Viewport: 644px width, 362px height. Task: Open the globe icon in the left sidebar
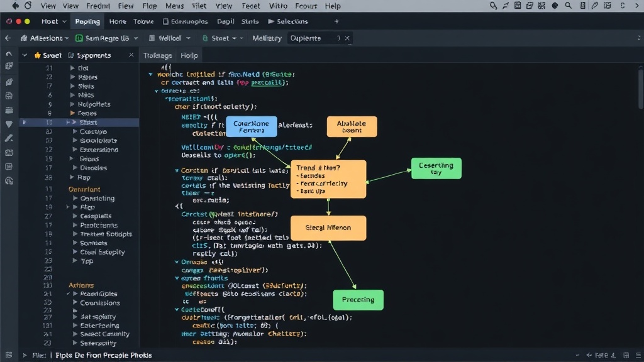point(9,96)
